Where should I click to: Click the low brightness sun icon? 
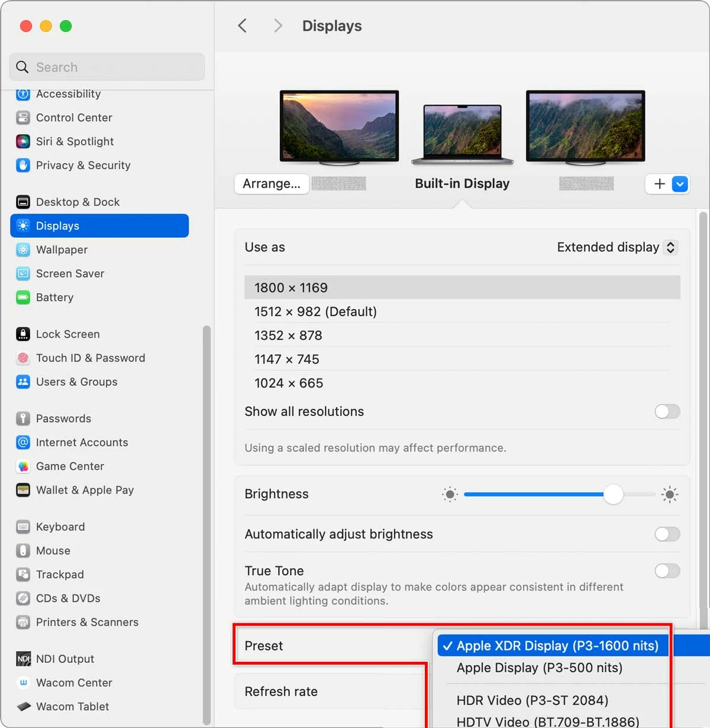click(450, 494)
